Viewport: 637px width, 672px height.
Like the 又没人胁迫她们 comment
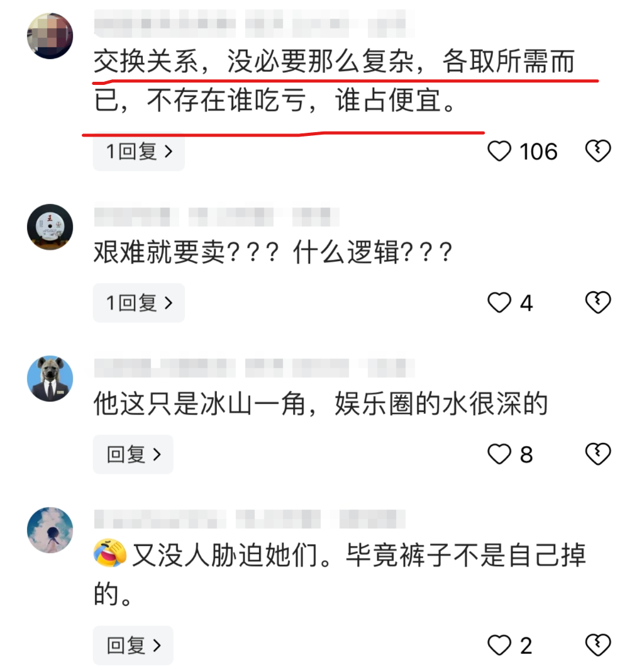(x=499, y=645)
